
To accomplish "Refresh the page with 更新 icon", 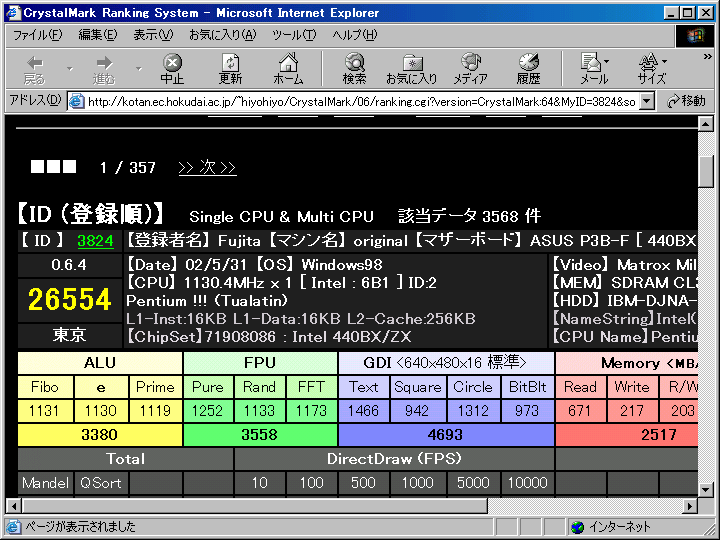I will (x=230, y=70).
